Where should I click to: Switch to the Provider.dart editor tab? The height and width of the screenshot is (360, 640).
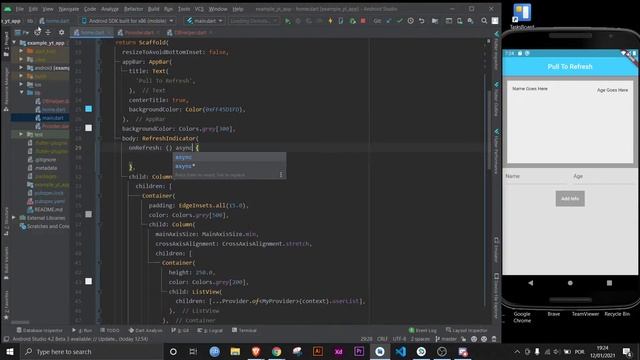pyautogui.click(x=139, y=33)
